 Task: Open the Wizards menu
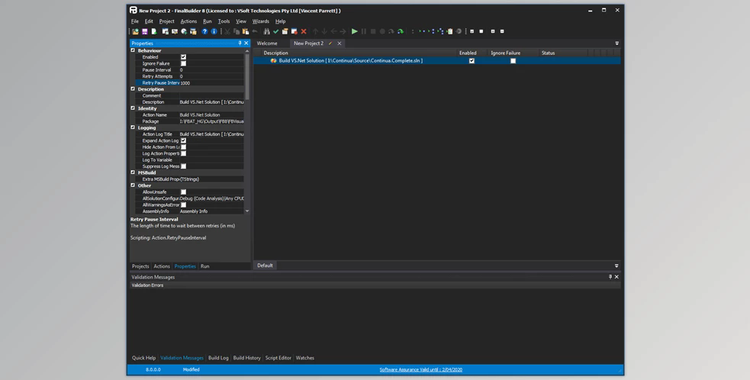(261, 21)
